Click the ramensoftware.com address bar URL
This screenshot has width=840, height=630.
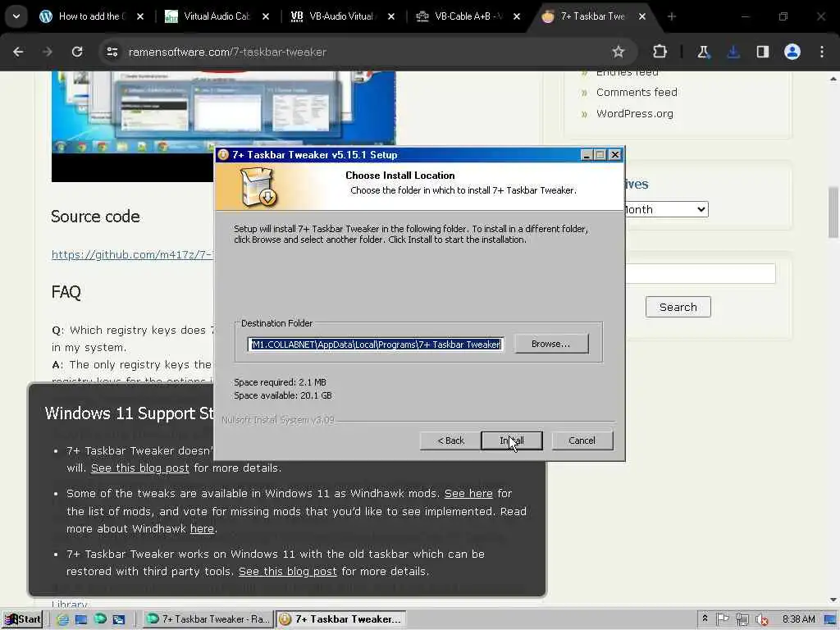[227, 52]
